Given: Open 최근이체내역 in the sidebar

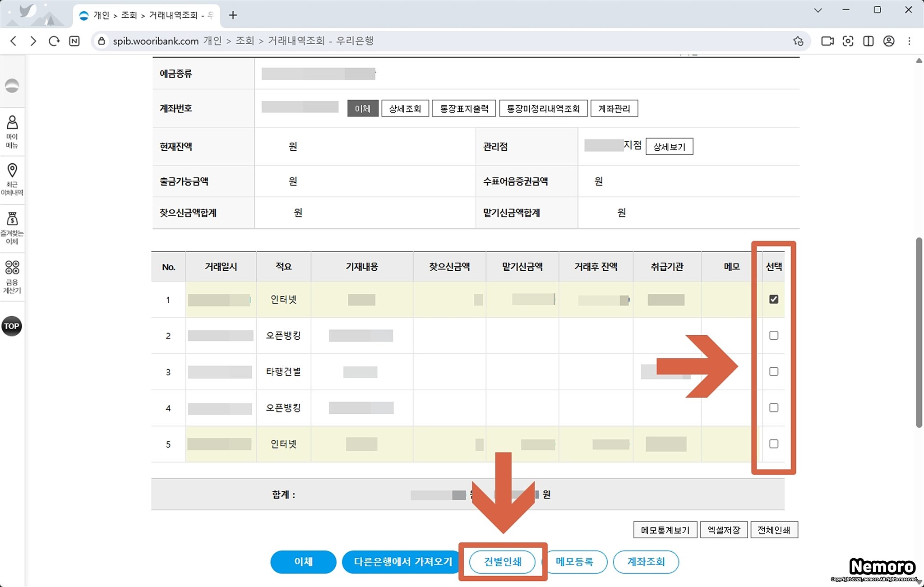Looking at the screenshot, I should 12,179.
